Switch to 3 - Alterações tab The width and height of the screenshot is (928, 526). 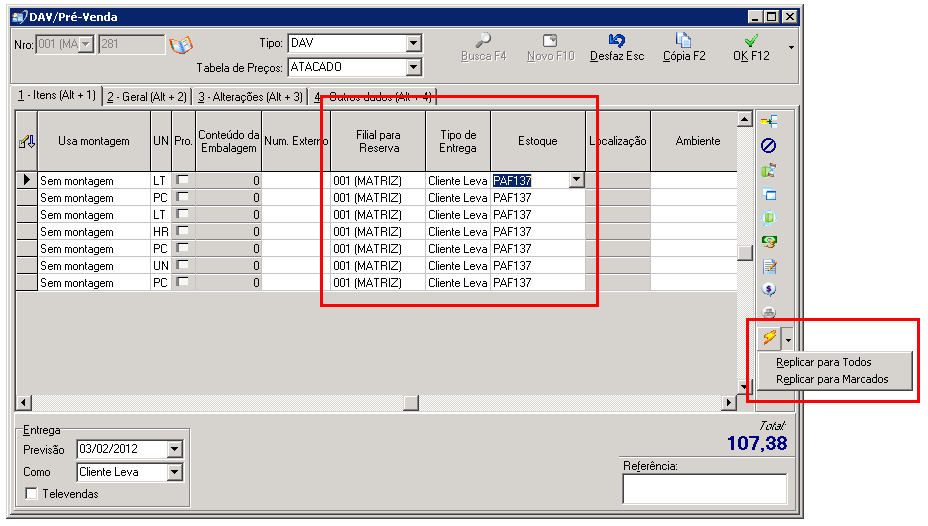250,96
